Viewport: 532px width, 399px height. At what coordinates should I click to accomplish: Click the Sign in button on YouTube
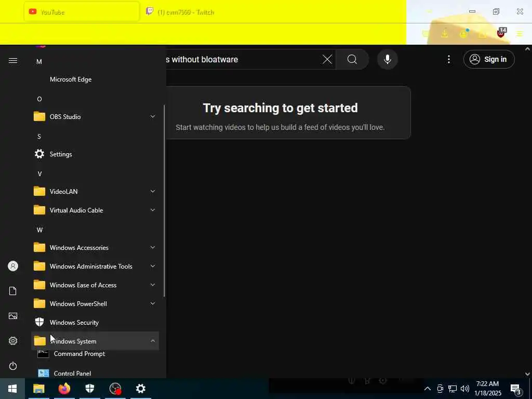pyautogui.click(x=489, y=59)
